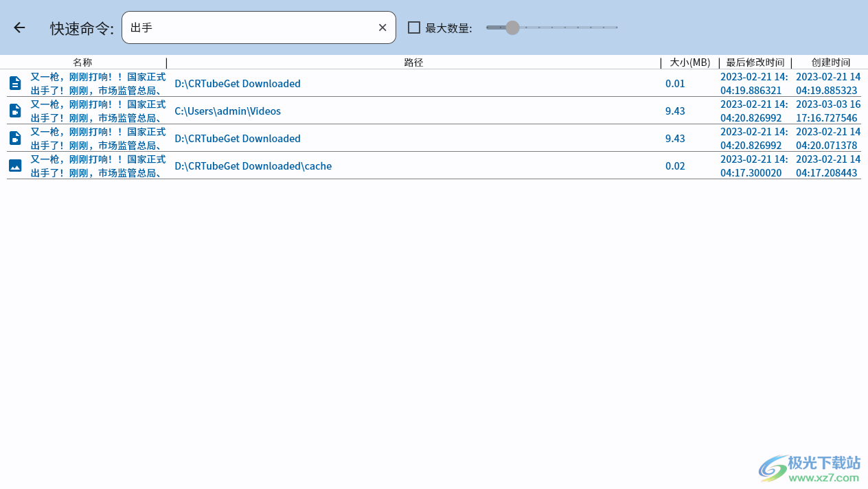Click creation time ending 04:20.071378

pyautogui.click(x=828, y=138)
